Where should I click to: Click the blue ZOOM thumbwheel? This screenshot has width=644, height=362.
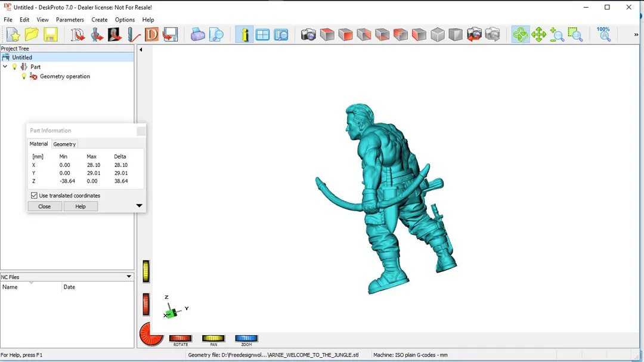pos(246,338)
